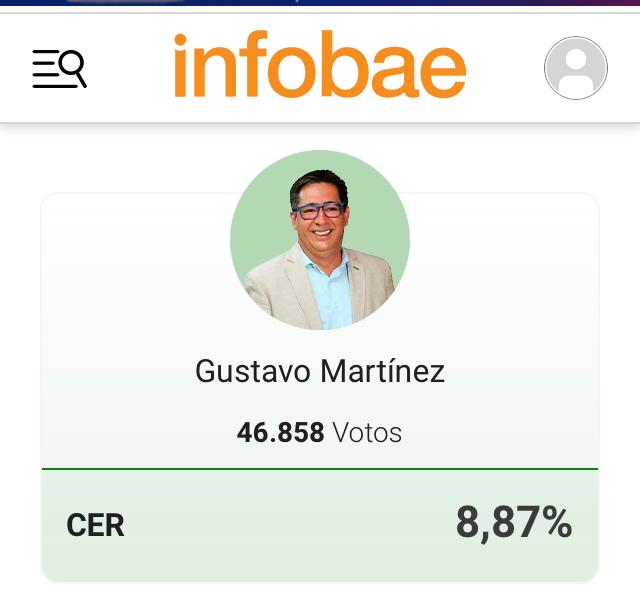This screenshot has width=640, height=603.
Task: Click the 8,87% percentage value
Action: point(514,523)
